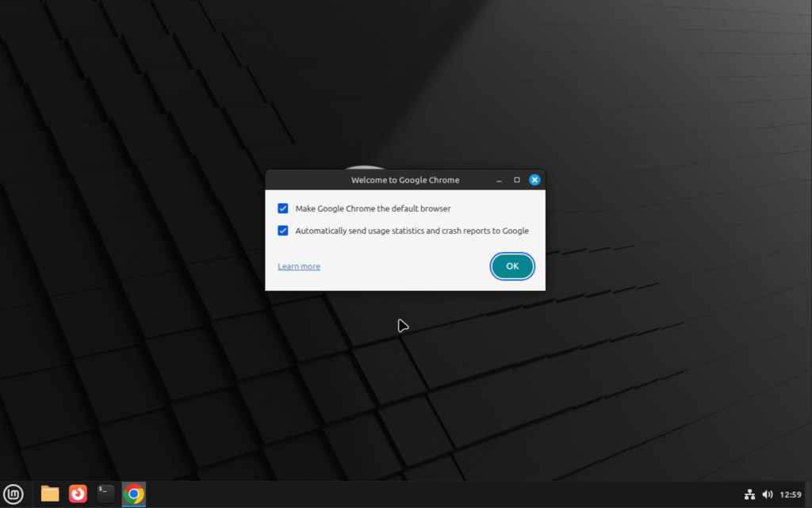Open the Learn more link

[298, 266]
